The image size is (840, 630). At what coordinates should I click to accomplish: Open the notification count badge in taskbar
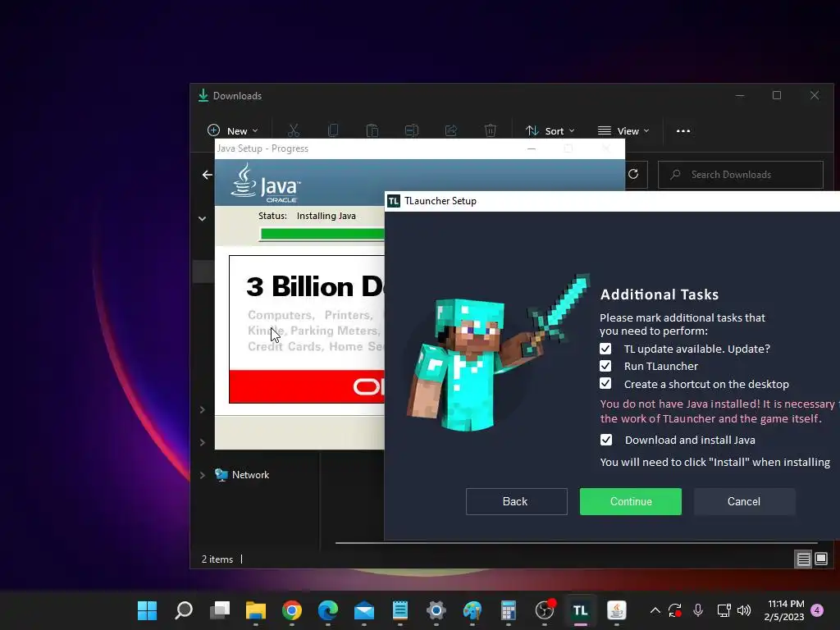[x=818, y=610]
